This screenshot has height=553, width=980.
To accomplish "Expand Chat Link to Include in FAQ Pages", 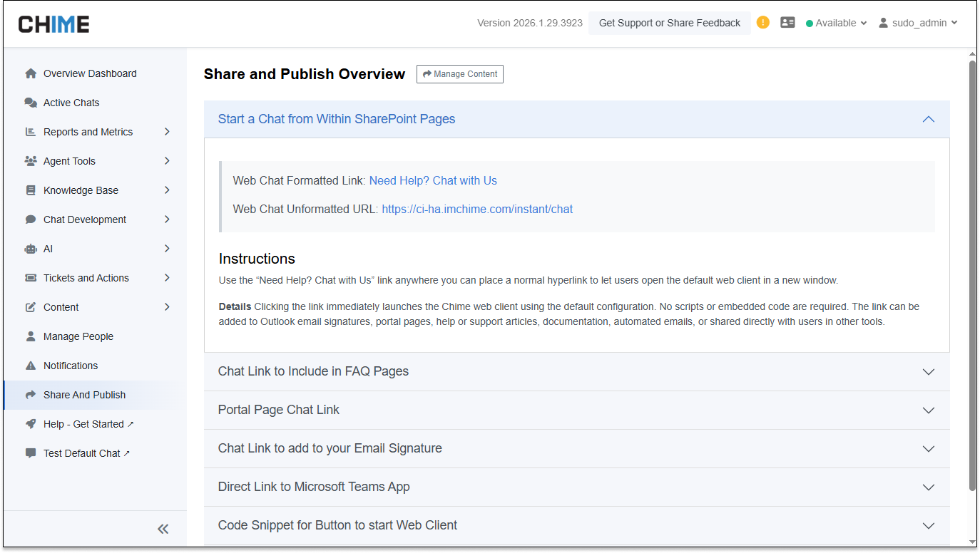I will click(928, 372).
